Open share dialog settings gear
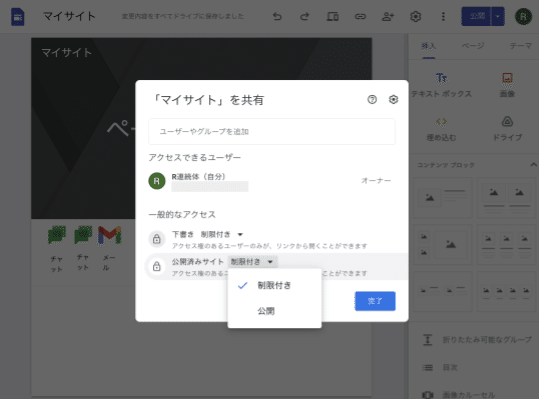This screenshot has width=539, height=399. pyautogui.click(x=393, y=100)
